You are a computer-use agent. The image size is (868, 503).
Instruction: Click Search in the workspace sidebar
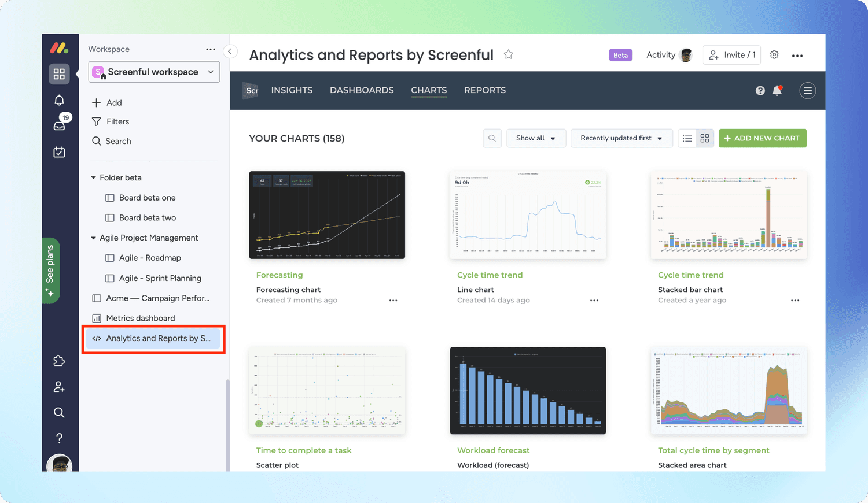112,141
